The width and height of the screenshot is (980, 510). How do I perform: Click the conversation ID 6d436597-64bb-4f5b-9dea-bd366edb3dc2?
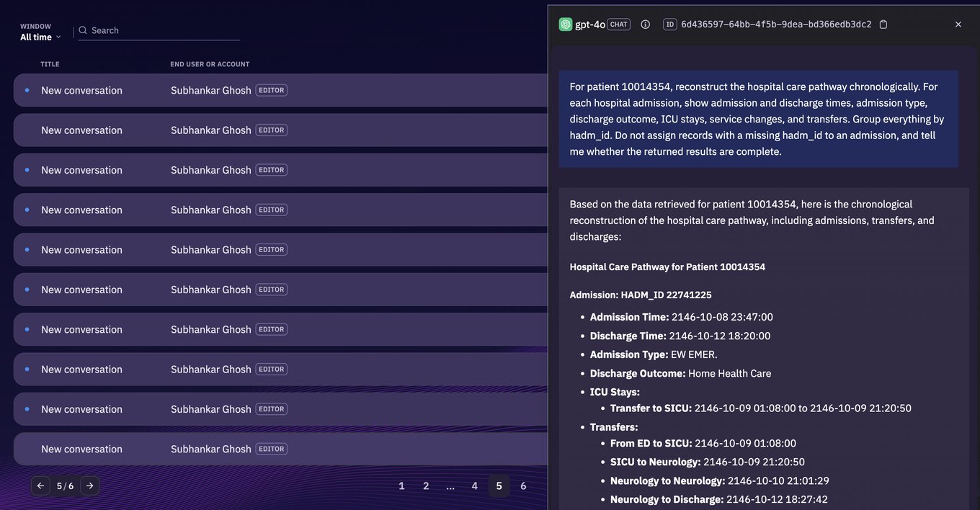click(x=776, y=24)
